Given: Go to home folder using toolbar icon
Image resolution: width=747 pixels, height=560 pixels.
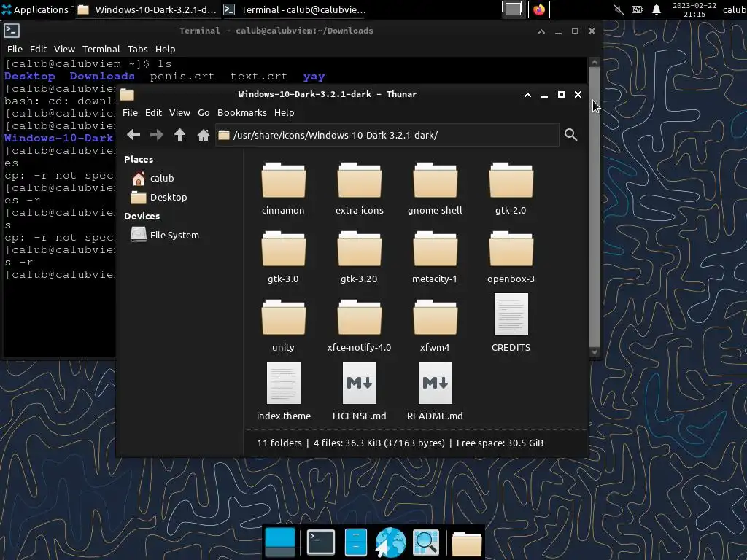Looking at the screenshot, I should pyautogui.click(x=204, y=135).
